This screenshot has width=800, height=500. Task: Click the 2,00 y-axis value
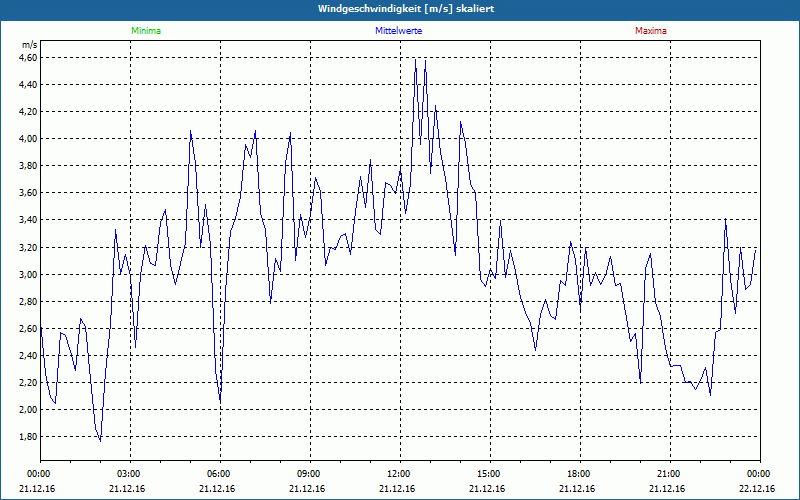29,410
